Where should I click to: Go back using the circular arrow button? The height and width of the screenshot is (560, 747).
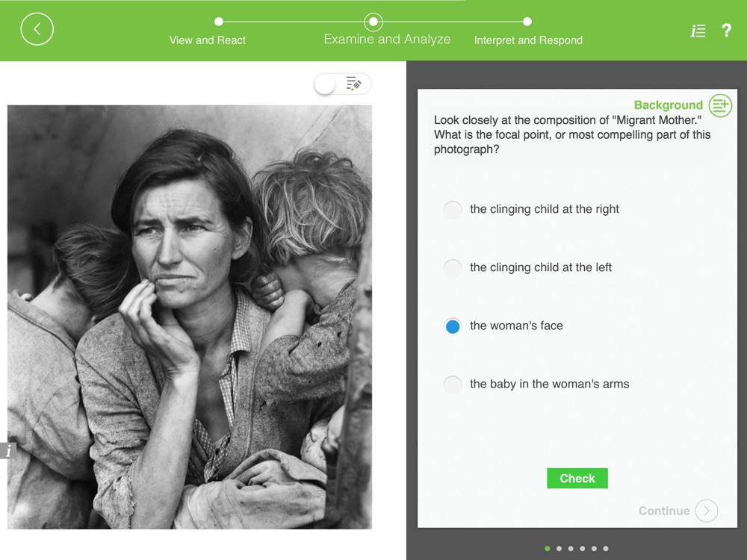(x=37, y=29)
